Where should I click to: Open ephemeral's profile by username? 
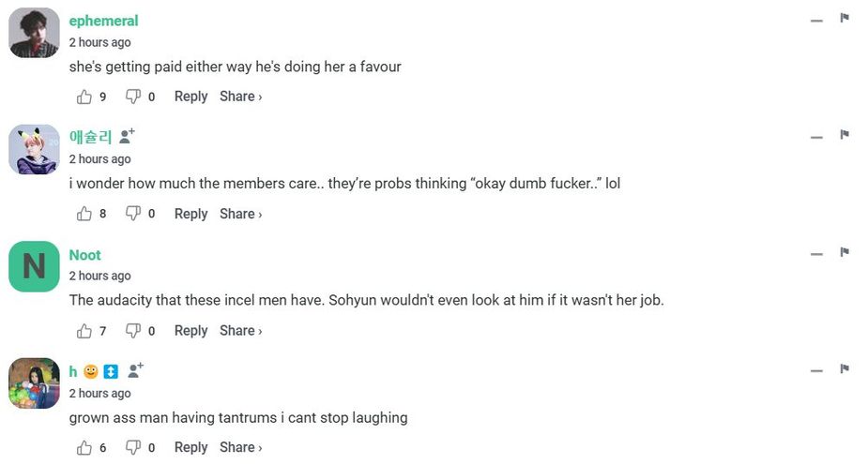103,21
